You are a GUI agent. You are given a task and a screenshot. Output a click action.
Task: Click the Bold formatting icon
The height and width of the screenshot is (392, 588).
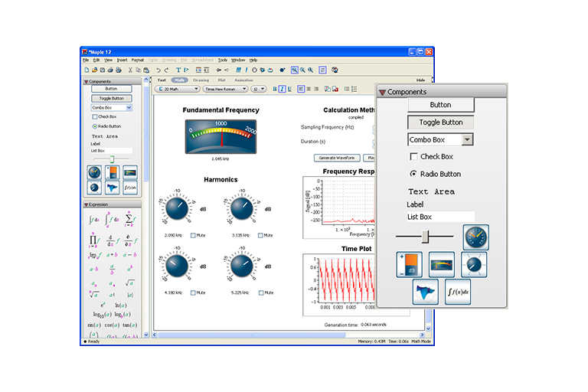tap(274, 89)
